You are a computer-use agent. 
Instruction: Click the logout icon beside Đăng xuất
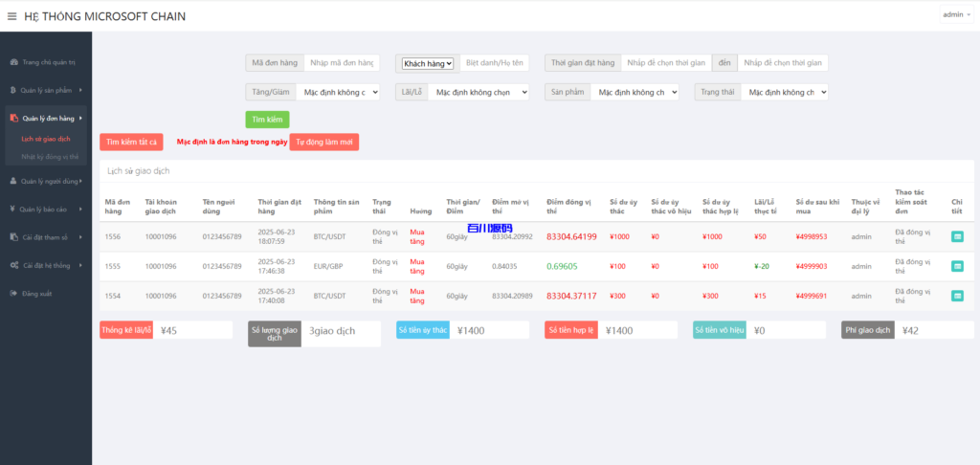[x=13, y=294]
